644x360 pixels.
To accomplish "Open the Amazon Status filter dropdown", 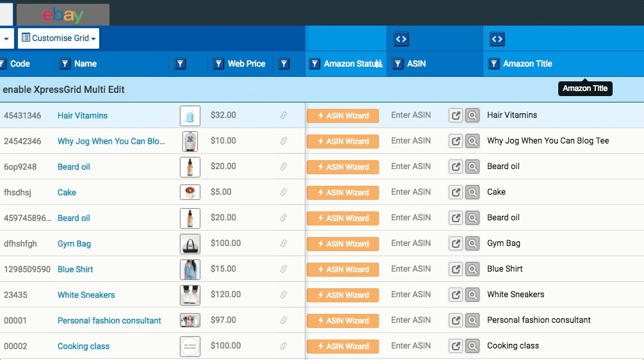I will coord(314,64).
